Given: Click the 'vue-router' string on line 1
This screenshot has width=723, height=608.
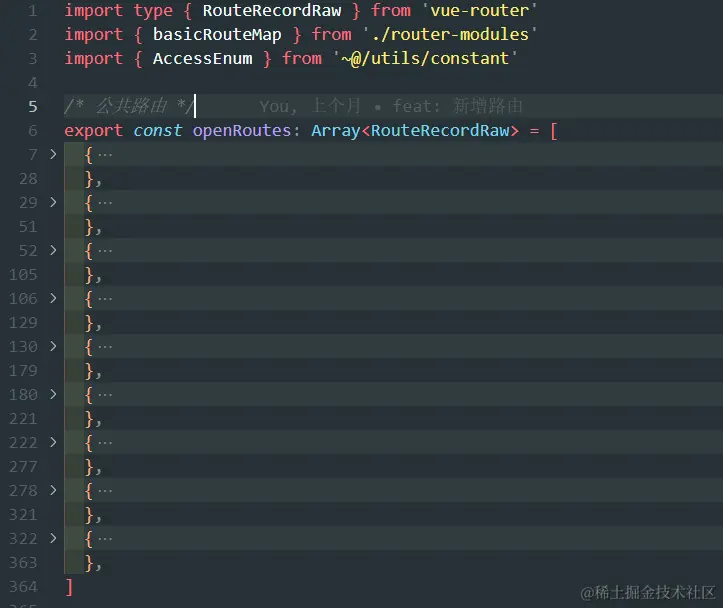Looking at the screenshot, I should point(480,11).
